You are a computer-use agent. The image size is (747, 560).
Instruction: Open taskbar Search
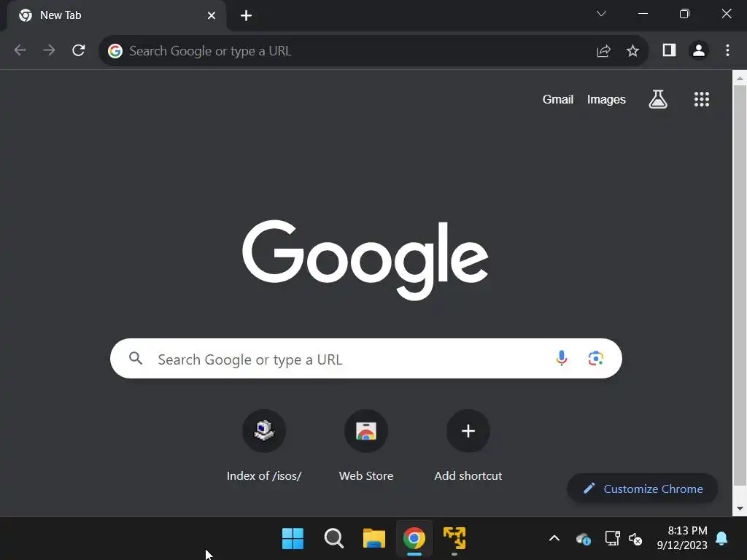pyautogui.click(x=333, y=538)
